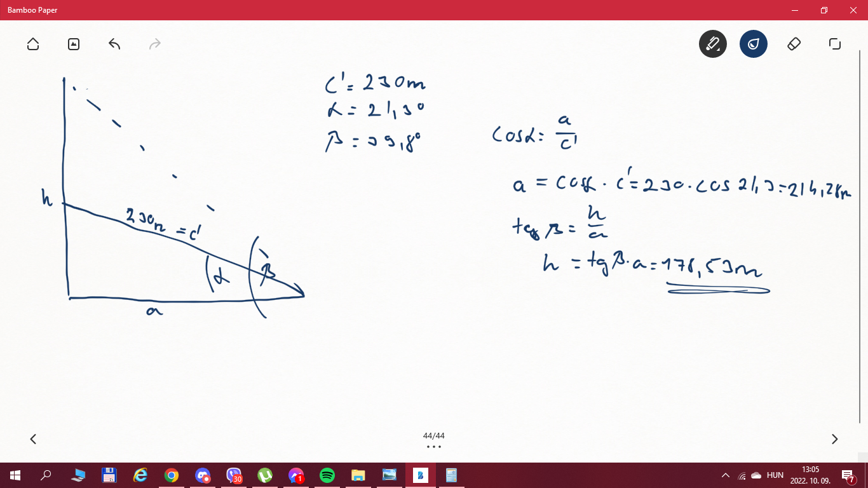
Task: Go to the home library screen
Action: (33, 44)
